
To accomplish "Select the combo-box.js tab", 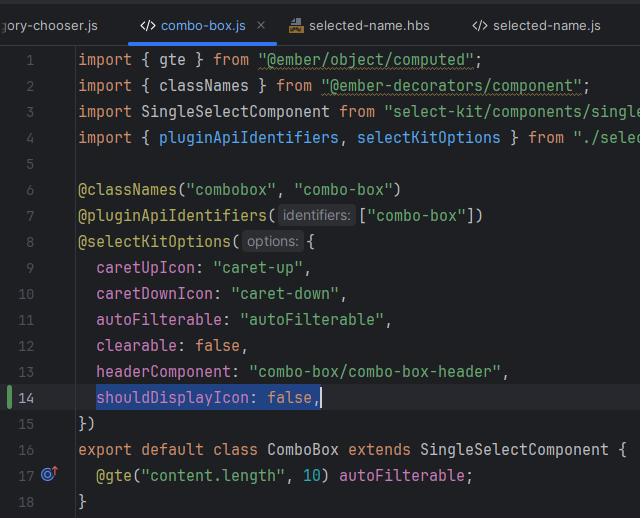I will 203,26.
